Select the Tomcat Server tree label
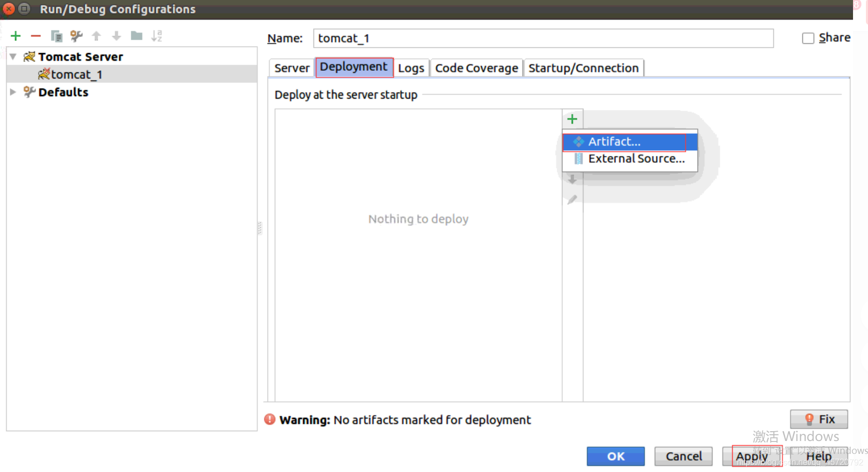Image resolution: width=868 pixels, height=472 pixels. pyautogui.click(x=81, y=56)
